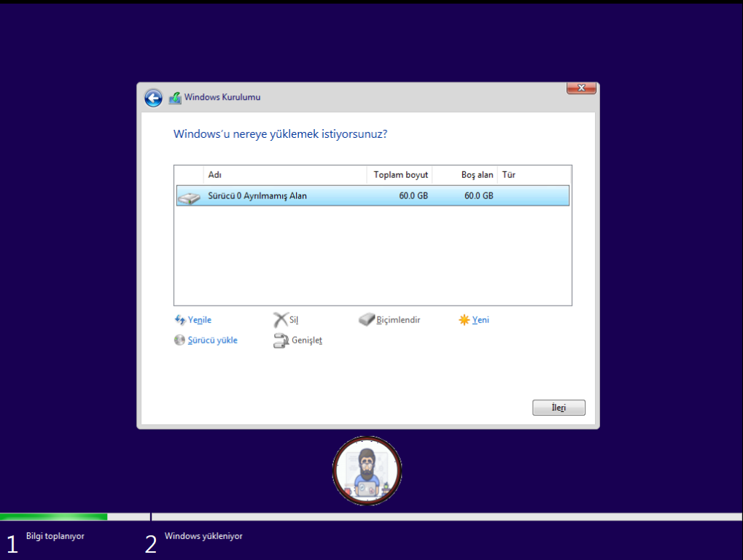The image size is (743, 560).
Task: Open Sürücü yükle link to load driver
Action: point(212,341)
